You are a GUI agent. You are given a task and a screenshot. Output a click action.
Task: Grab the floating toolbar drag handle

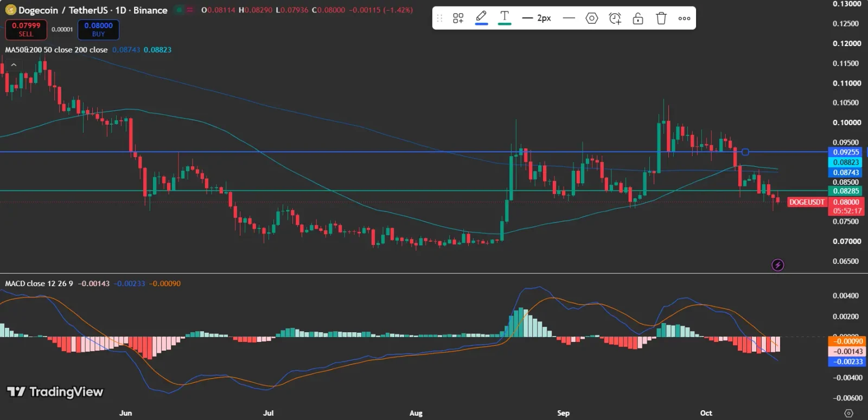point(440,18)
